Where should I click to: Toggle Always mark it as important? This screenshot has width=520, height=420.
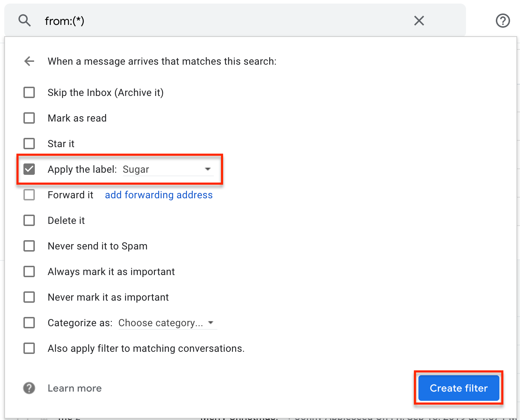[29, 271]
